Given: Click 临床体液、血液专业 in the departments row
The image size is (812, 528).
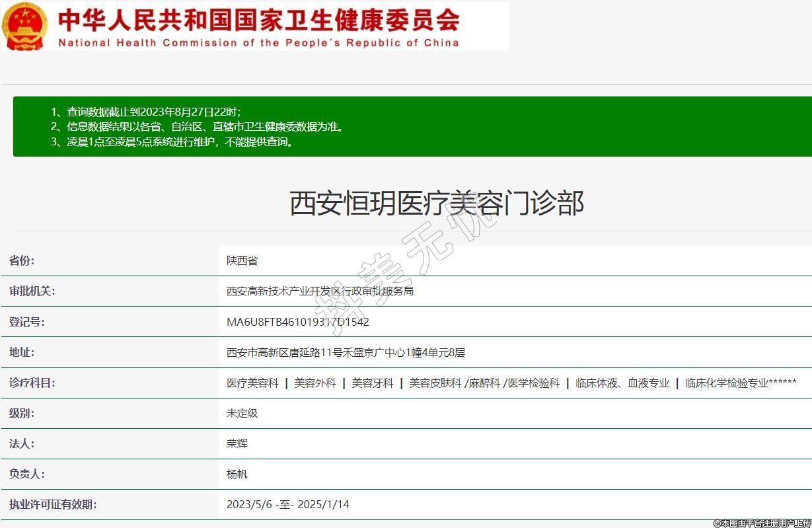Looking at the screenshot, I should [x=622, y=383].
